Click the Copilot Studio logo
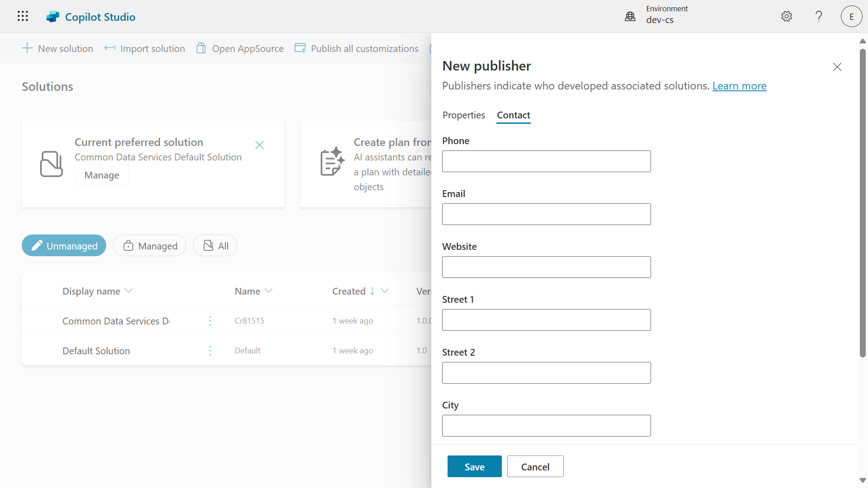The width and height of the screenshot is (868, 488). [53, 17]
